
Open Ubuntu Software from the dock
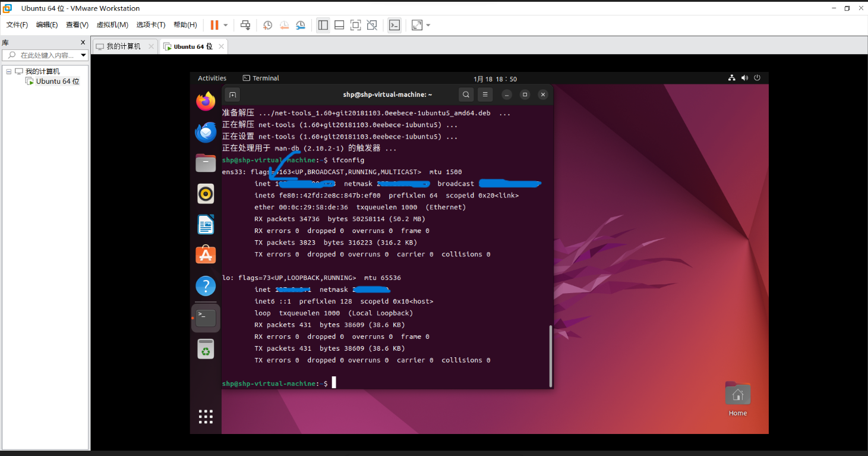[205, 254]
